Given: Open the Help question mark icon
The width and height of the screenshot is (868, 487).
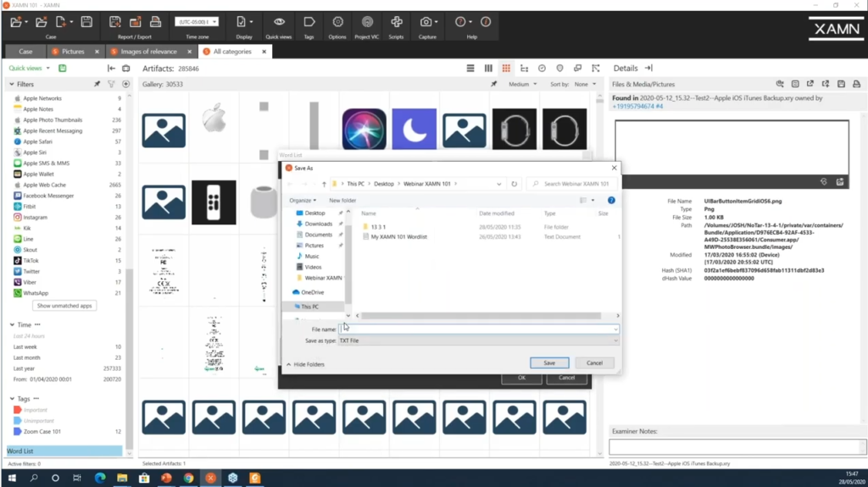Looking at the screenshot, I should click(x=460, y=22).
